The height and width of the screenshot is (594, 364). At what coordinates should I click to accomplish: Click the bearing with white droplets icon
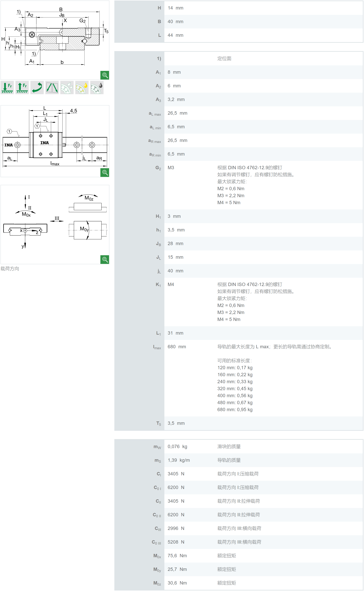tap(67, 88)
